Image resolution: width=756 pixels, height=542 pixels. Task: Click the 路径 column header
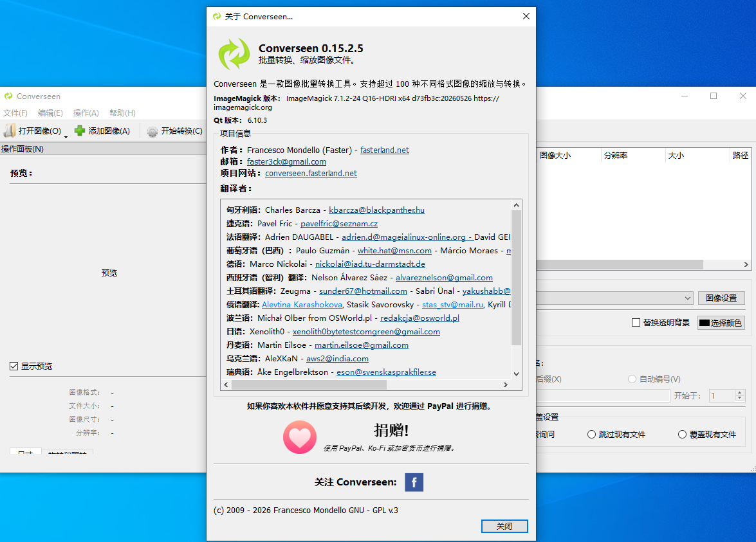pyautogui.click(x=740, y=155)
